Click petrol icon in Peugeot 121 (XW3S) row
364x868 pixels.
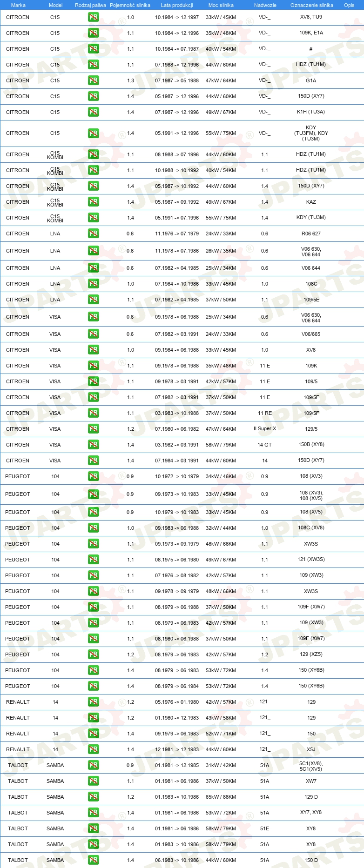pyautogui.click(x=93, y=560)
